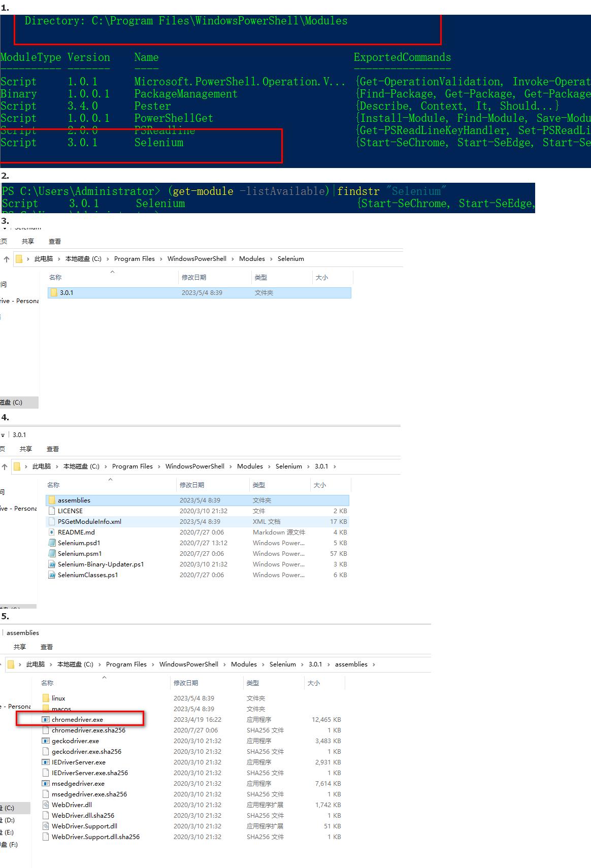The image size is (591, 868).
Task: Select the README.md file icon
Action: point(52,532)
